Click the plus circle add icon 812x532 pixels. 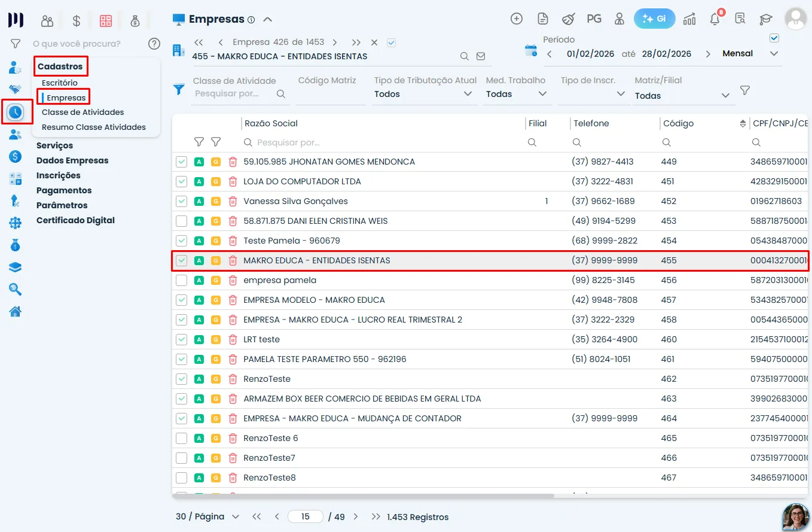(517, 19)
